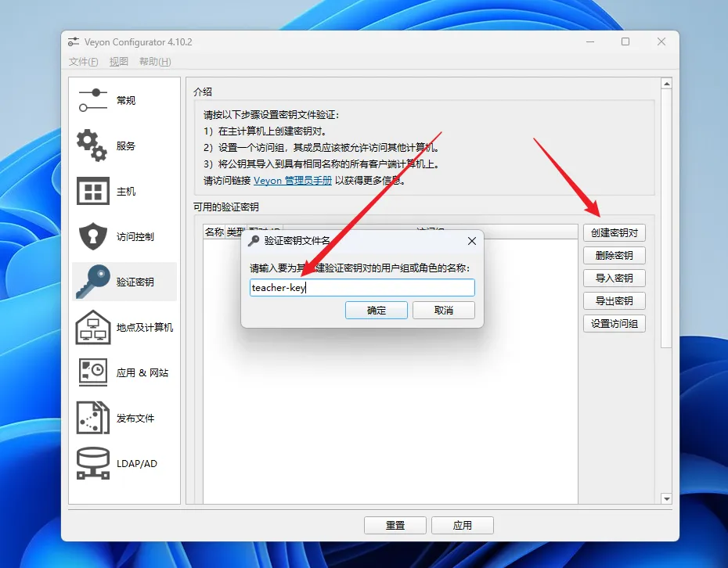Image resolution: width=728 pixels, height=568 pixels.
Task: Click the 导入密钥 button
Action: 614,279
